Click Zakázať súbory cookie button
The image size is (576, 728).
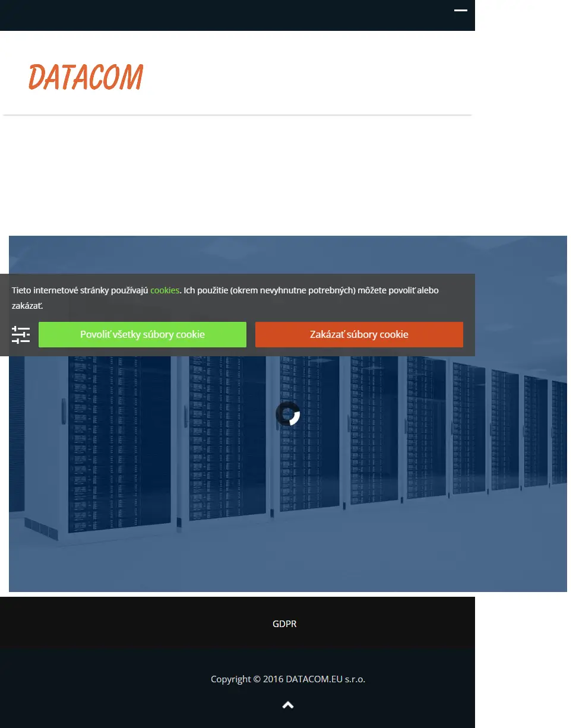pos(359,334)
